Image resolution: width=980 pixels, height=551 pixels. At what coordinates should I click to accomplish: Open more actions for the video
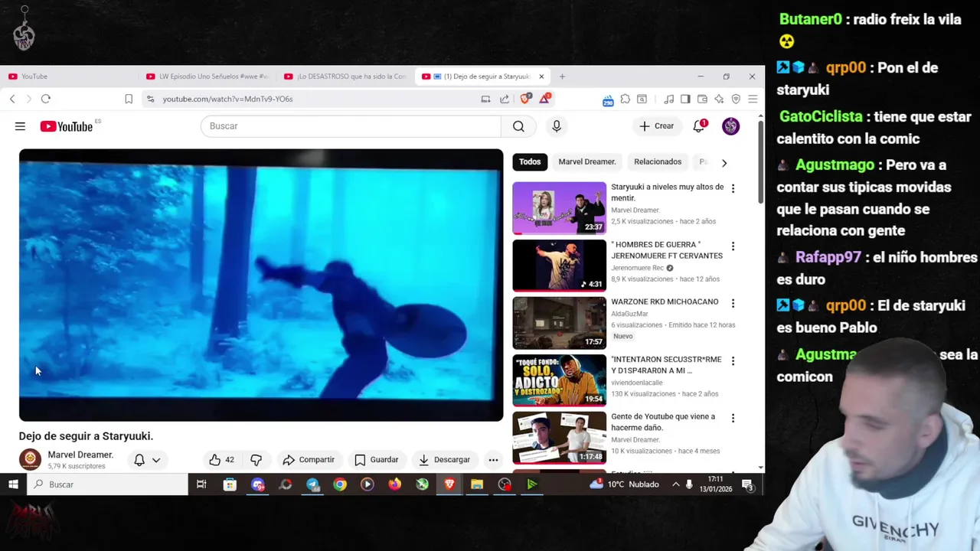pyautogui.click(x=493, y=460)
